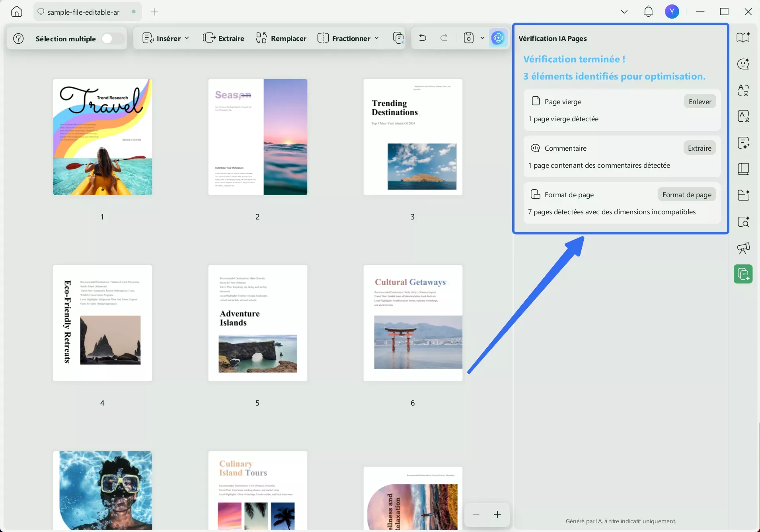The width and height of the screenshot is (760, 532).
Task: Open the AI smart search tool
Action: pyautogui.click(x=744, y=222)
